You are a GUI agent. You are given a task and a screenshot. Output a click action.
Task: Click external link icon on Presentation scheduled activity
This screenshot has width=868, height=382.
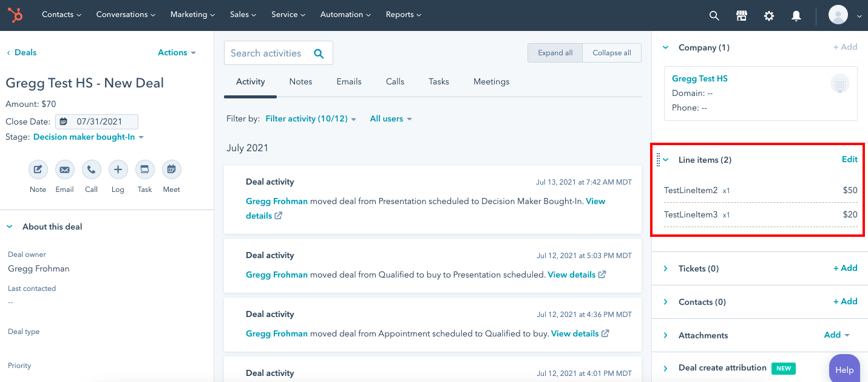(602, 275)
